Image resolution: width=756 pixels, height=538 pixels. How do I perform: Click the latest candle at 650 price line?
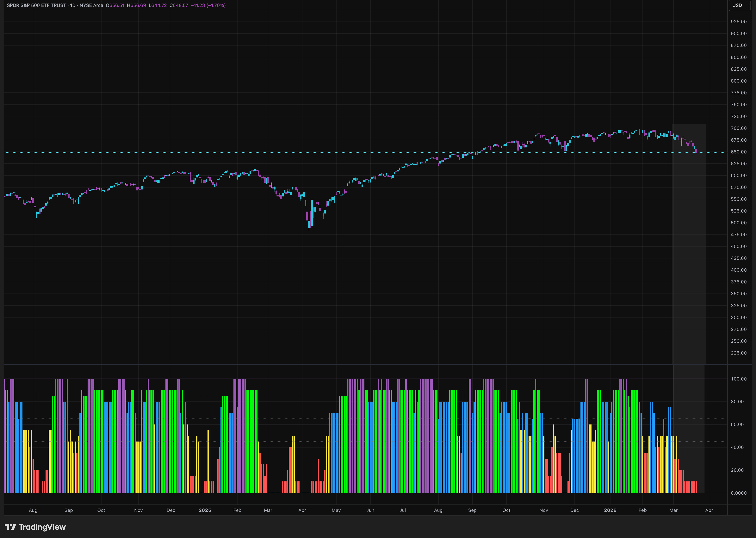point(696,151)
